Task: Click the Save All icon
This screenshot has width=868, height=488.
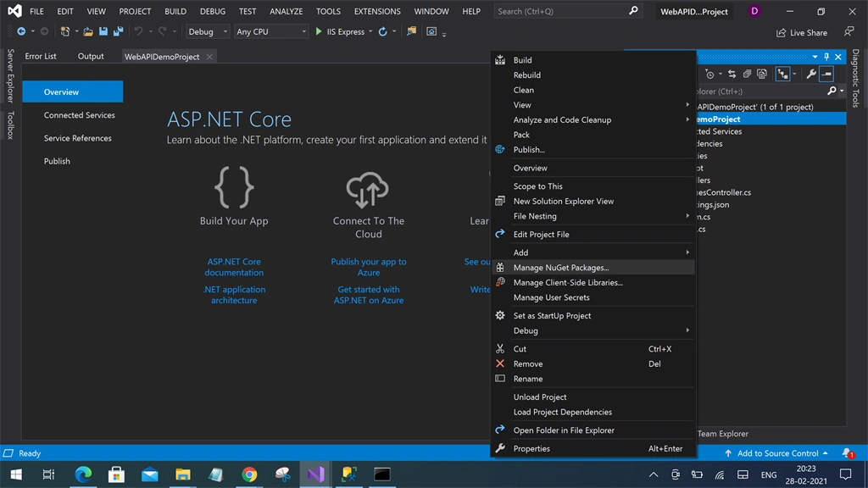Action: 118,31
